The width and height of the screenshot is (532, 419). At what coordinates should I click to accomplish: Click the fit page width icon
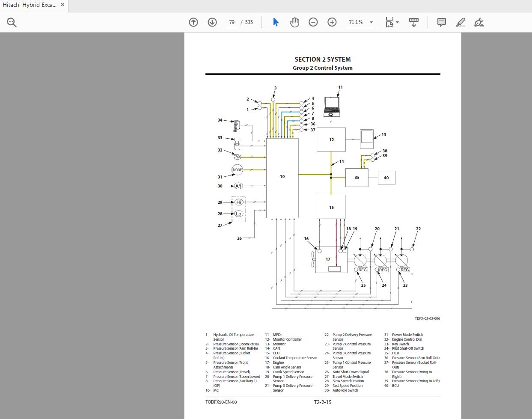pos(389,22)
